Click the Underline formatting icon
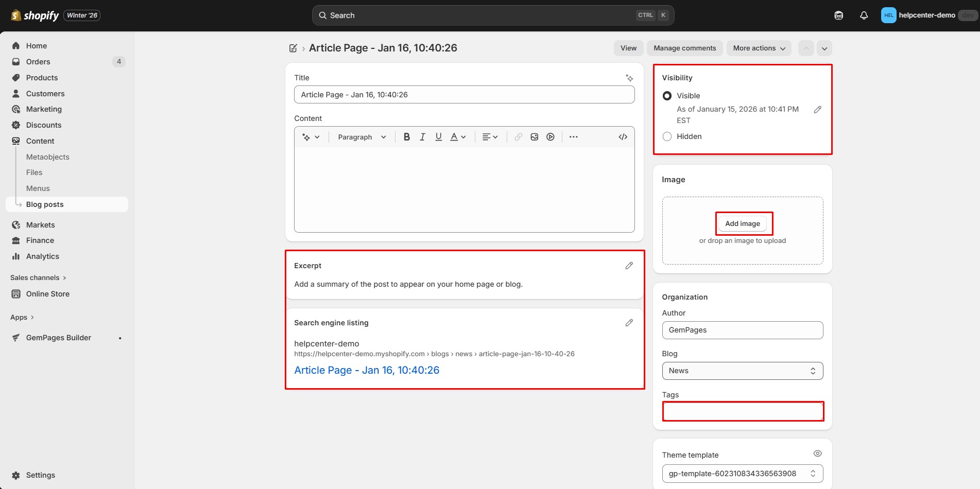 pos(438,137)
